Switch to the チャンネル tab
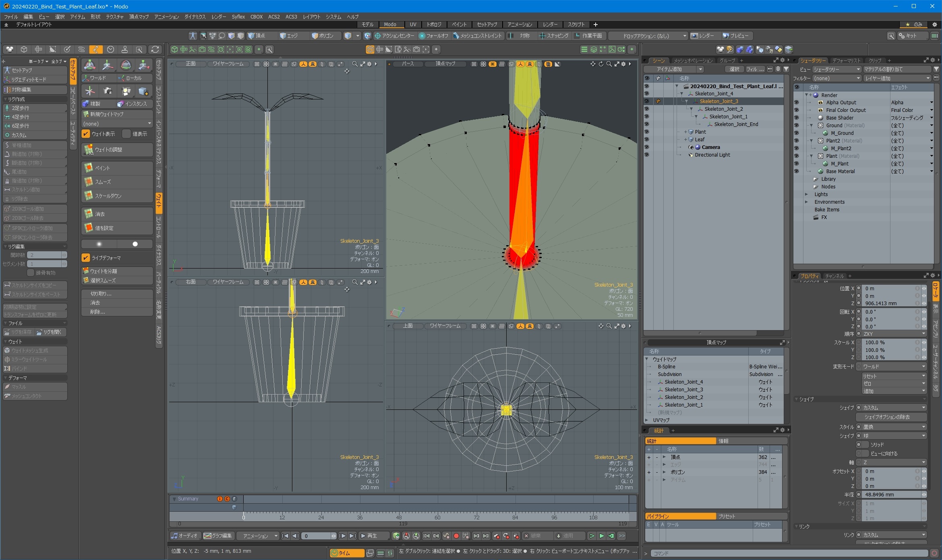The width and height of the screenshot is (942, 560). 834,276
